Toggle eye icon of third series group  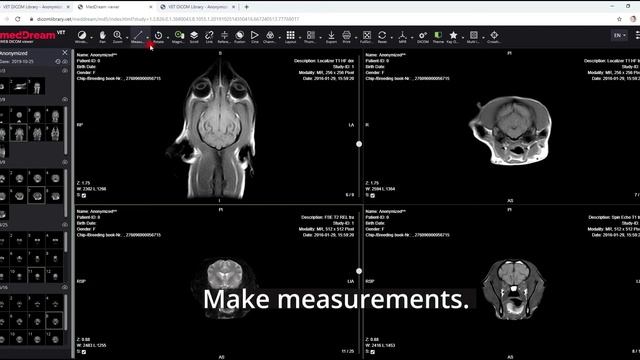[x=65, y=162]
